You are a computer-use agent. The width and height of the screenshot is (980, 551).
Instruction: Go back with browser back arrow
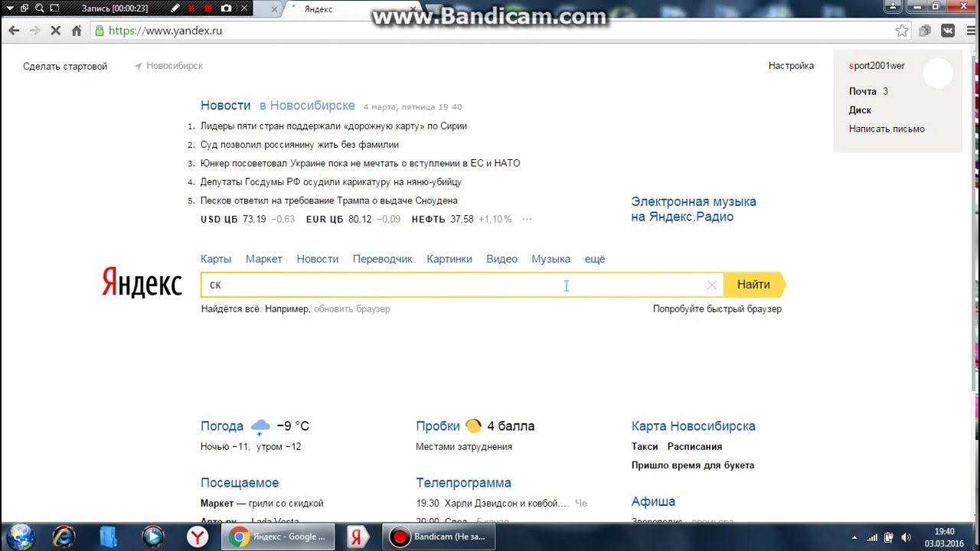click(x=14, y=31)
